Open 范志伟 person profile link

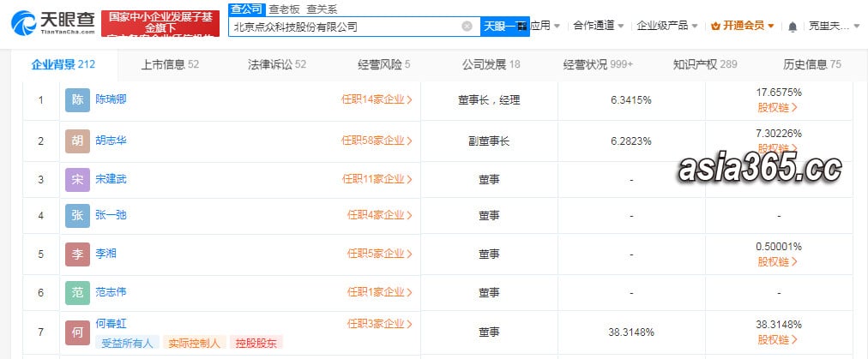coord(112,291)
